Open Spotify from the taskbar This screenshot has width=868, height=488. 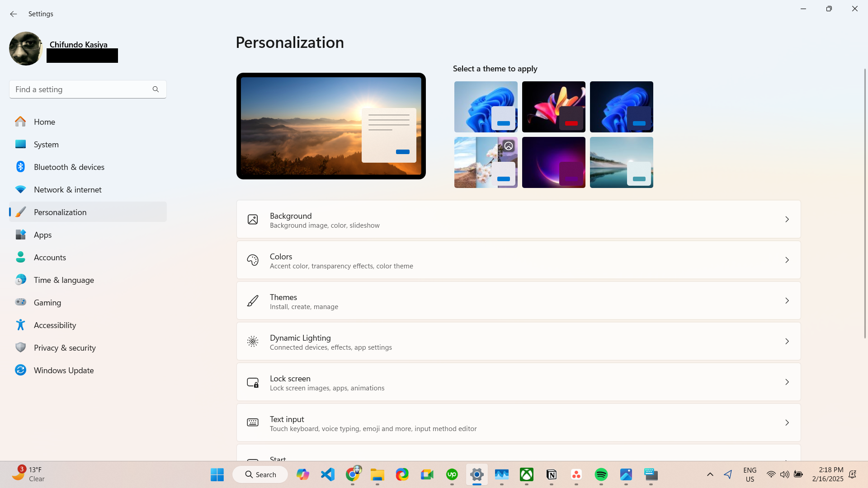tap(601, 474)
